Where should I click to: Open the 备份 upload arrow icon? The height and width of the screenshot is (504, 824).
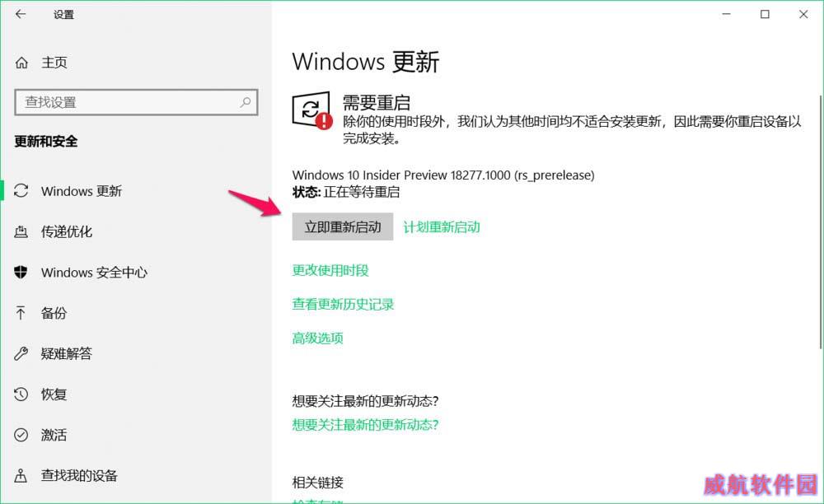coord(21,312)
